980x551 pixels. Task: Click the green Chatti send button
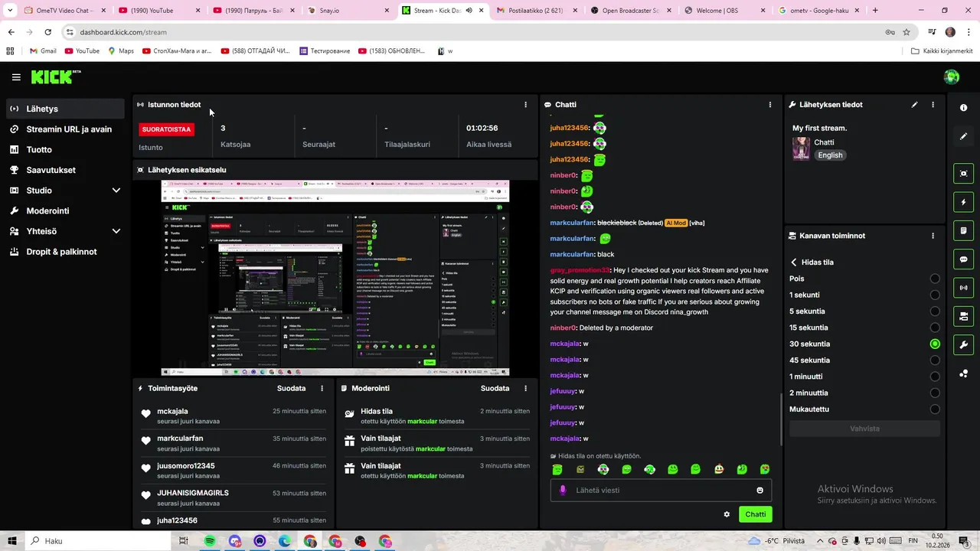756,514
